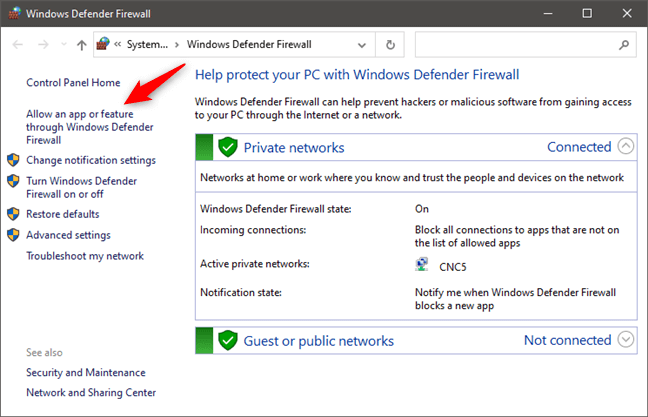Click the firewall icon in address bar
648x417 pixels.
point(103,43)
